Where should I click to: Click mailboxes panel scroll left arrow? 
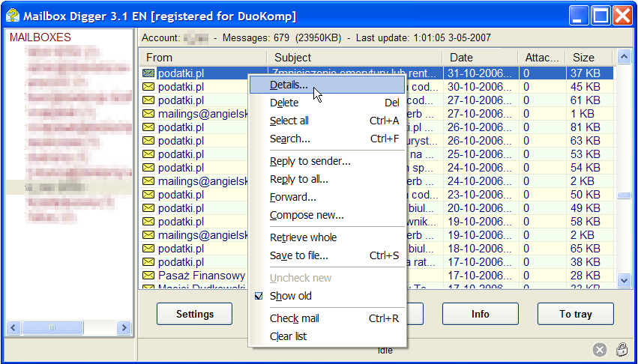click(x=13, y=327)
